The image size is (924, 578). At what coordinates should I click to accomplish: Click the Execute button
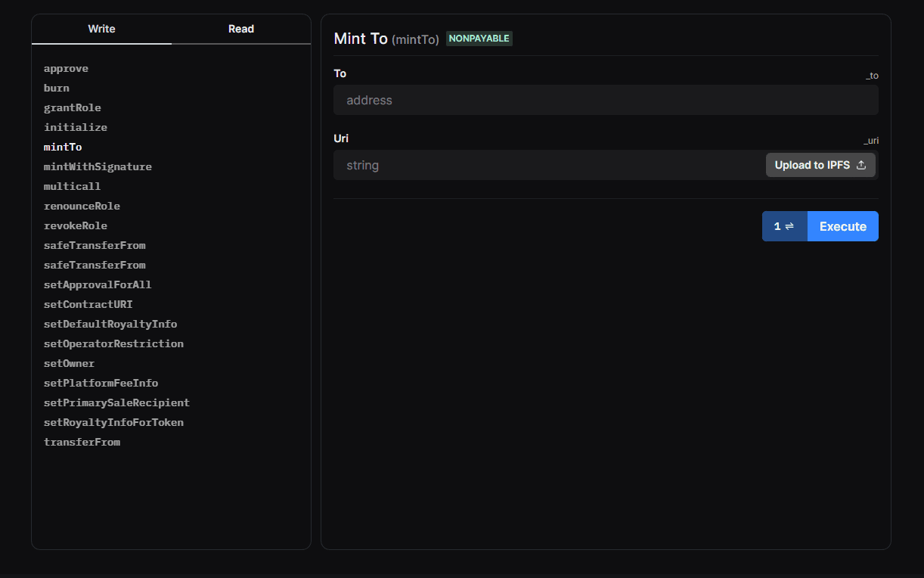click(843, 226)
